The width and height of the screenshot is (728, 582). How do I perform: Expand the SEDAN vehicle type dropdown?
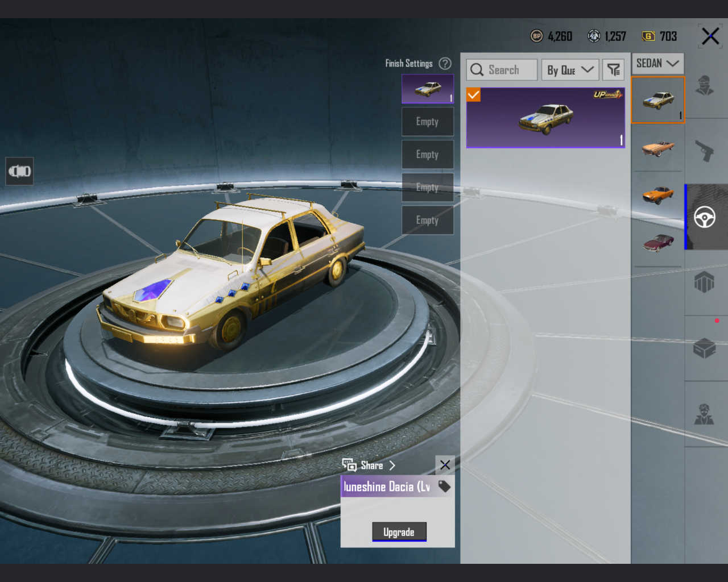coord(657,63)
